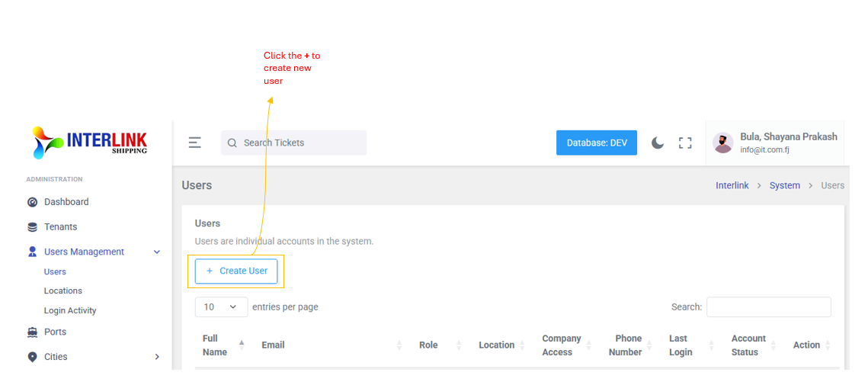Expand the Cities submenu chevron

157,357
